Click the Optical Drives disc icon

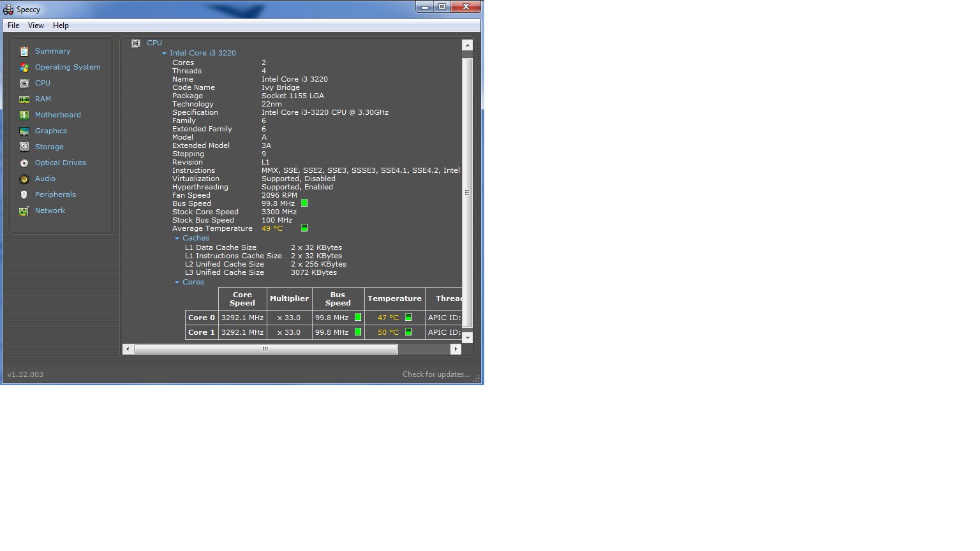pos(24,163)
